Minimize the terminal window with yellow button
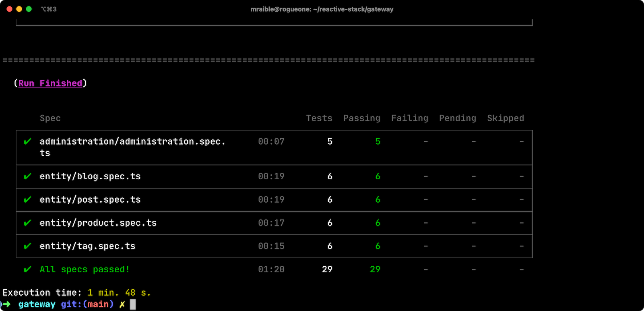This screenshot has height=311, width=644. click(19, 9)
